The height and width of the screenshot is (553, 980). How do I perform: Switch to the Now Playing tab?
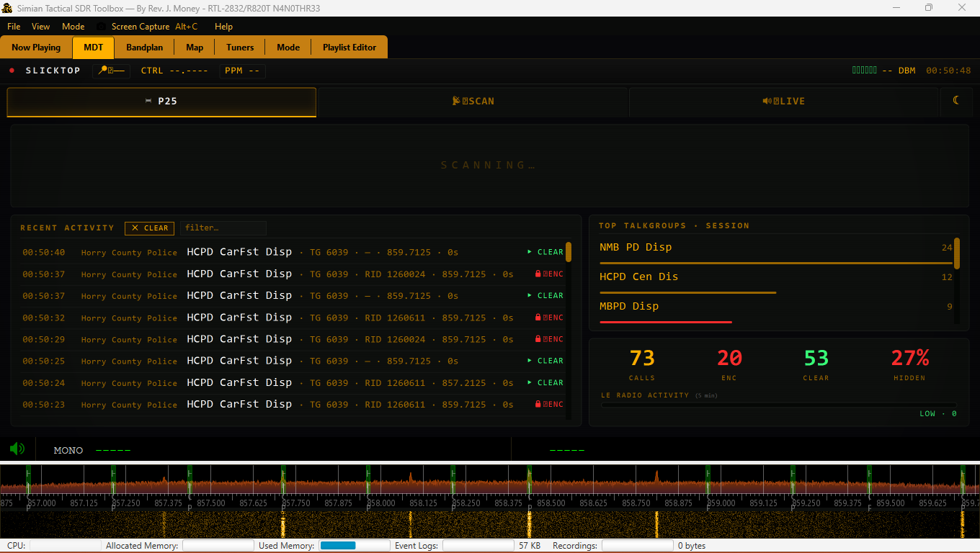[x=36, y=48]
